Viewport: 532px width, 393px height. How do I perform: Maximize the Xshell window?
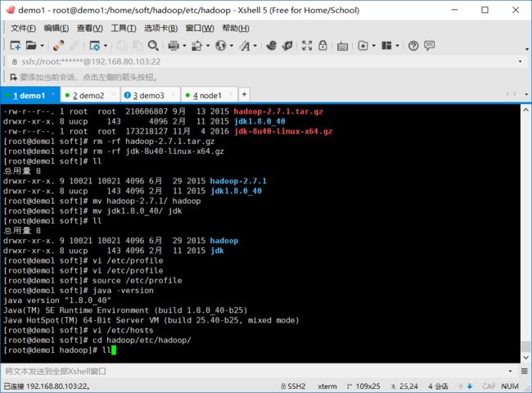pos(485,10)
